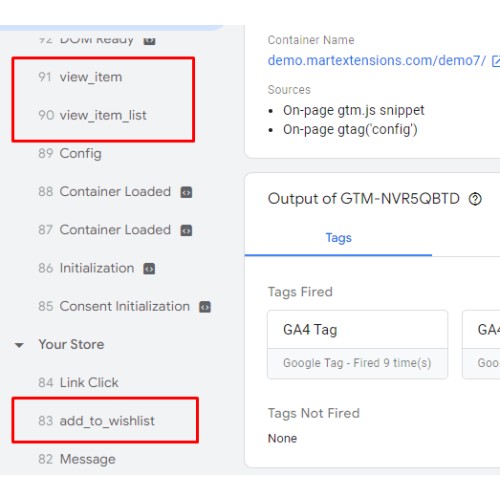Select the 83 add_to_wishlist event

pyautogui.click(x=105, y=421)
